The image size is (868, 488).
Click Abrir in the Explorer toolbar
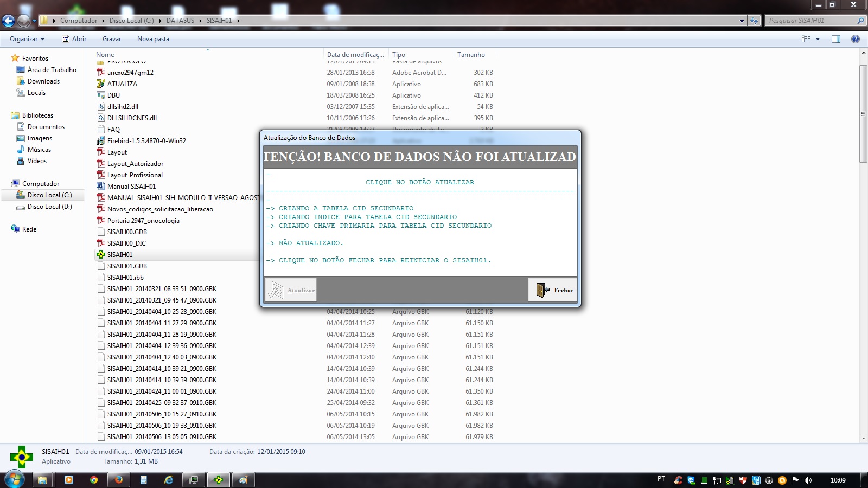click(74, 39)
